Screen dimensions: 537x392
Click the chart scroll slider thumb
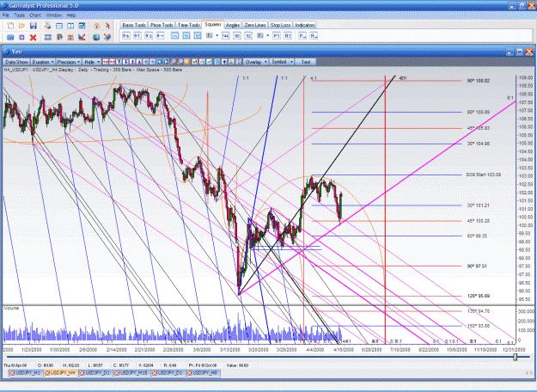[x=515, y=357]
